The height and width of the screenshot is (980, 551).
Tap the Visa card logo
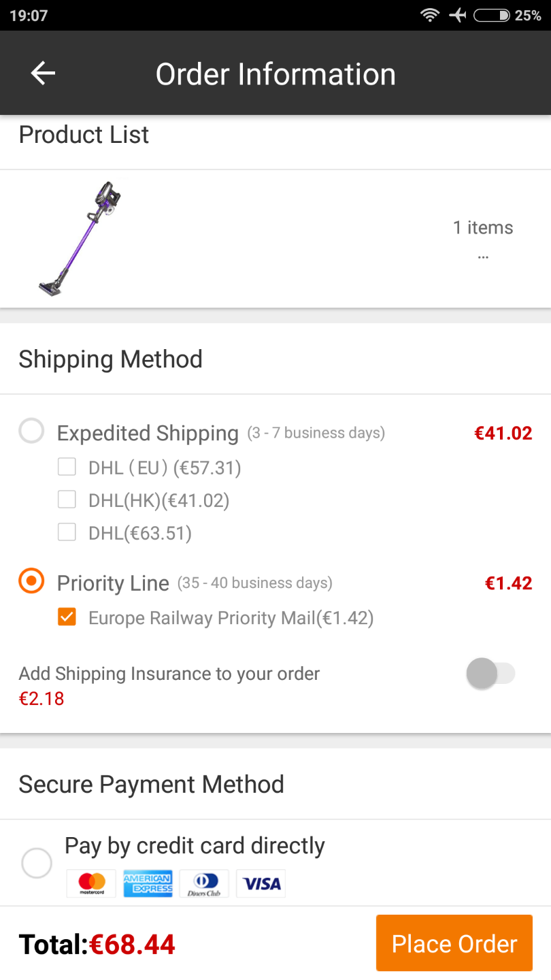[x=261, y=883]
